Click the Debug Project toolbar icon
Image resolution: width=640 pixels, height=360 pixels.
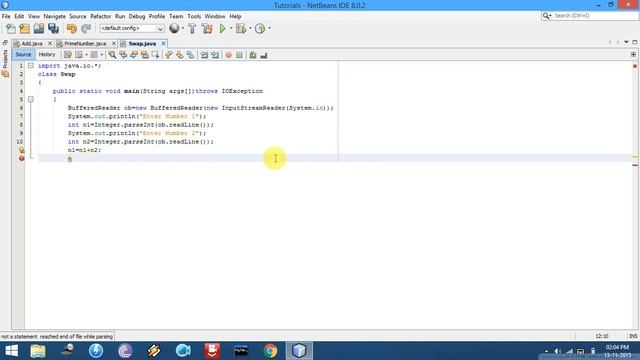point(241,29)
